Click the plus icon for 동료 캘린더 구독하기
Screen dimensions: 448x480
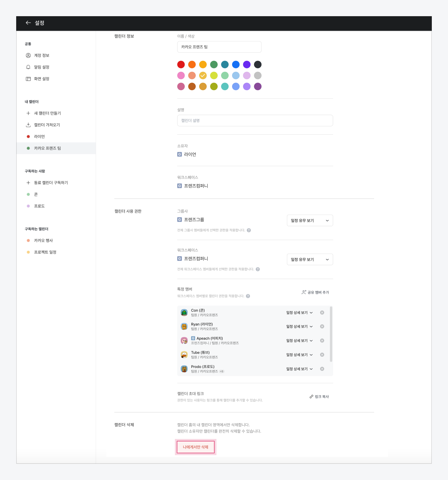(x=28, y=183)
